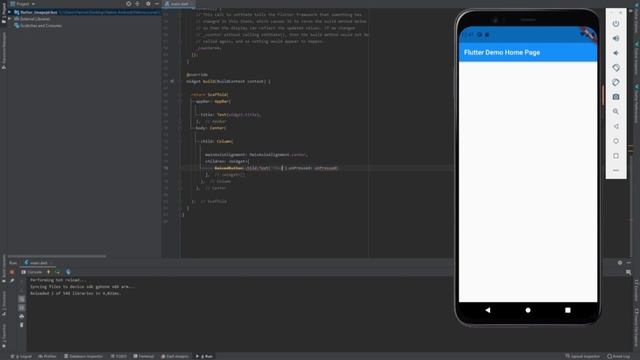Open Flutter DevTools icon in Run toolbar
Screen dimensions: 640x360
click(x=68, y=272)
